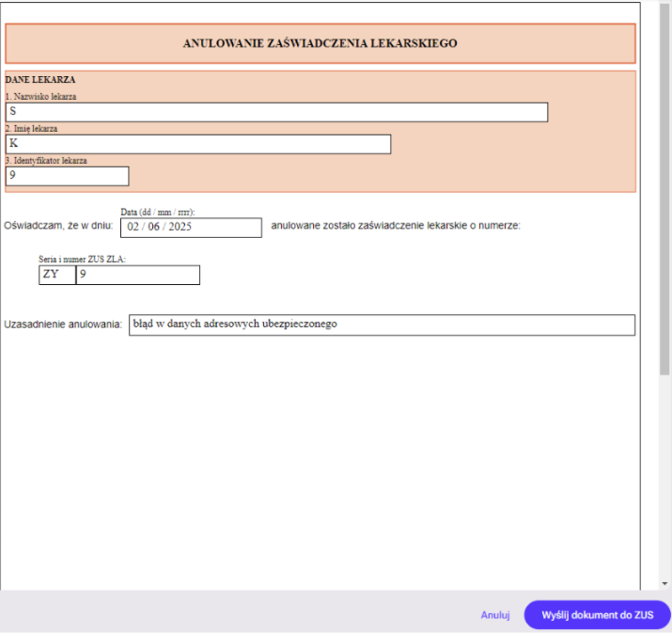
Task: Click the "3. Identyfikator lekarza" label
Action: (47, 161)
